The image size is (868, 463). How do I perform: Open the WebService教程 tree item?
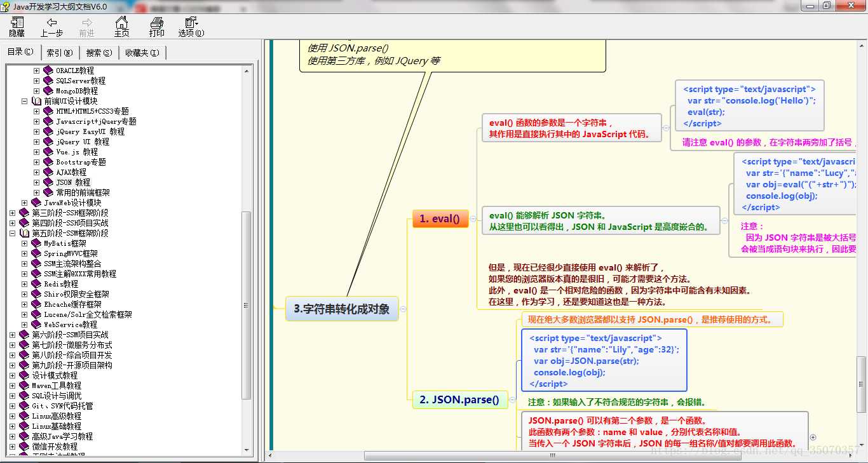click(x=71, y=325)
